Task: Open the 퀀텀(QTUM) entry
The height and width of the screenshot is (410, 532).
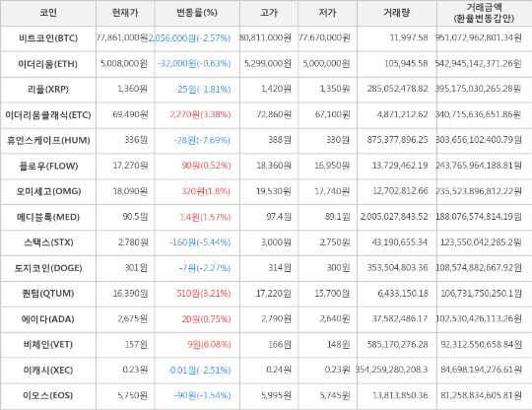Action: [48, 294]
